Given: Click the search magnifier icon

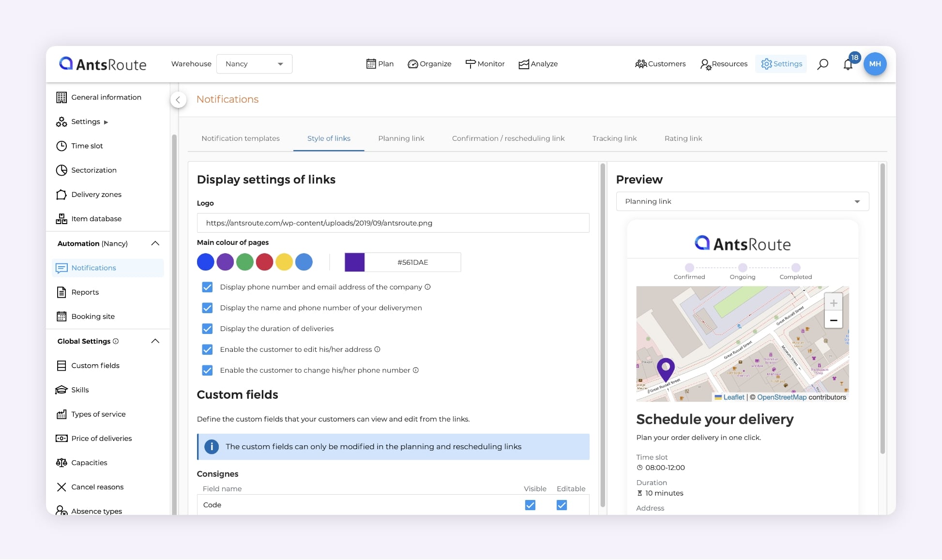Looking at the screenshot, I should [x=822, y=63].
